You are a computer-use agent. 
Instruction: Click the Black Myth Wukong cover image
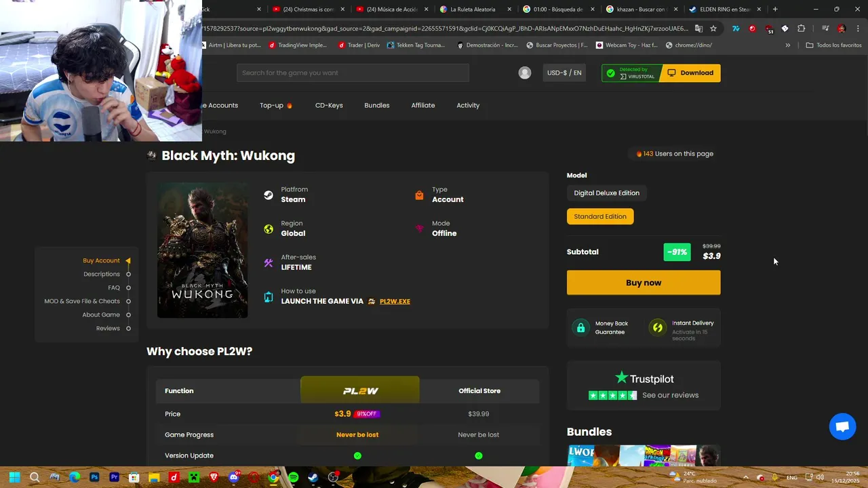[x=202, y=250]
